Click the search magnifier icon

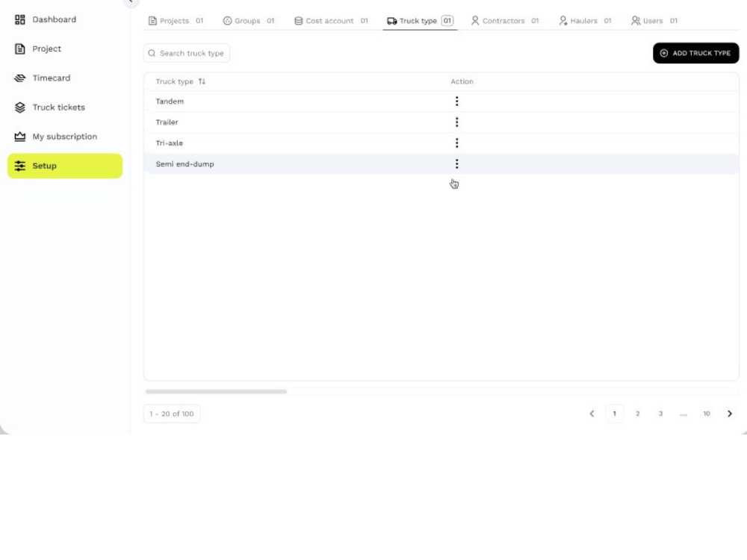[x=152, y=53]
